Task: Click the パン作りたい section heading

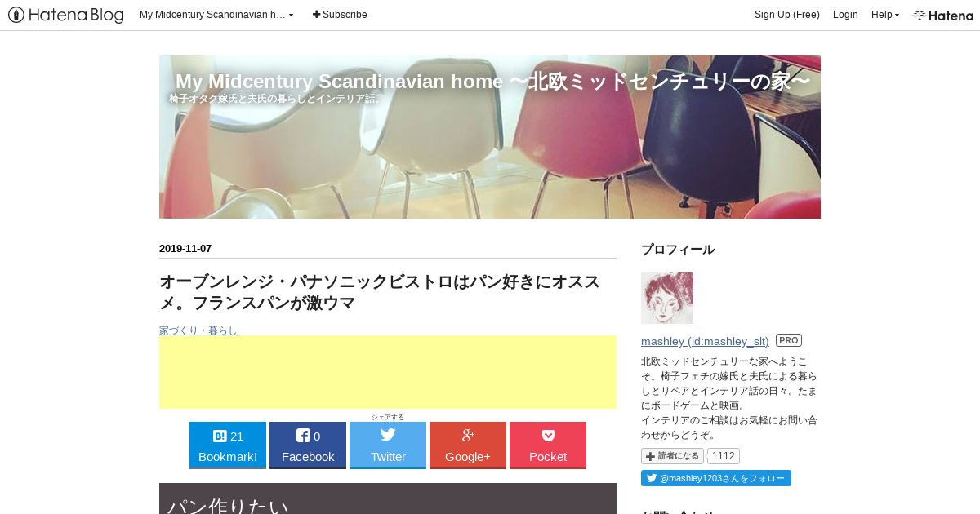Action: pyautogui.click(x=388, y=498)
